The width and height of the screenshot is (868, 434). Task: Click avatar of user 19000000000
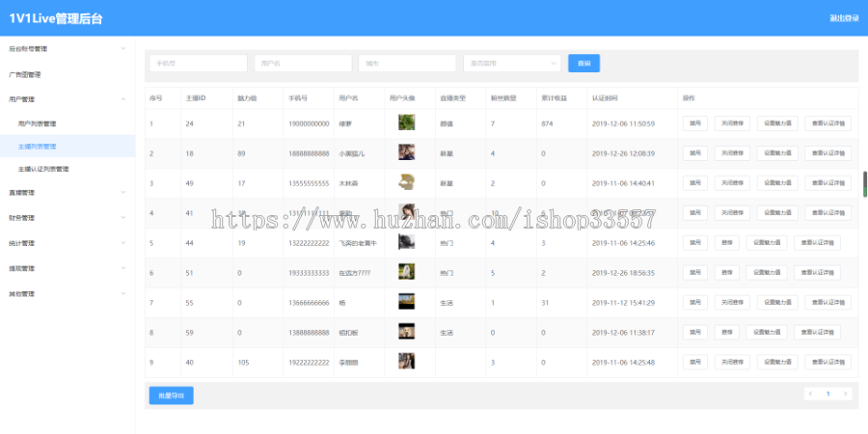(x=406, y=122)
